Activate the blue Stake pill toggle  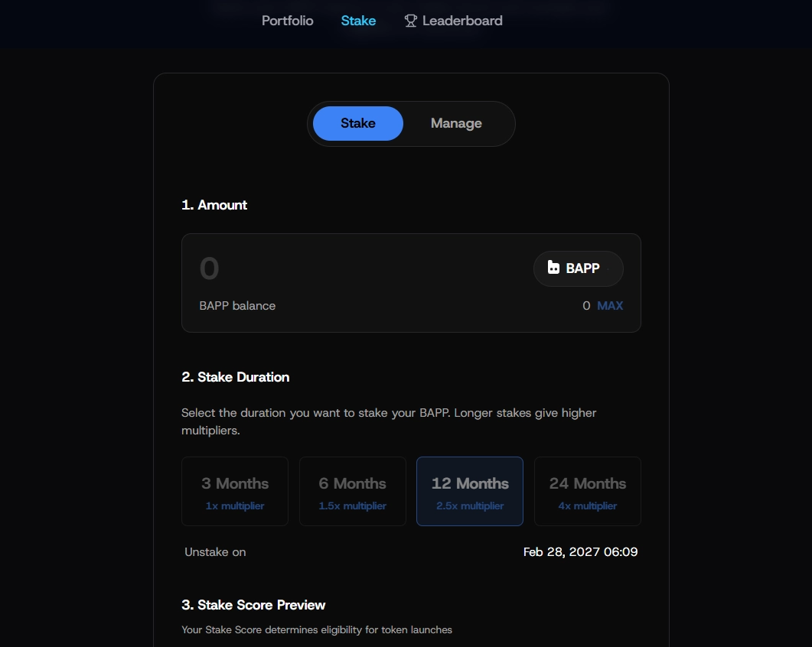point(358,123)
